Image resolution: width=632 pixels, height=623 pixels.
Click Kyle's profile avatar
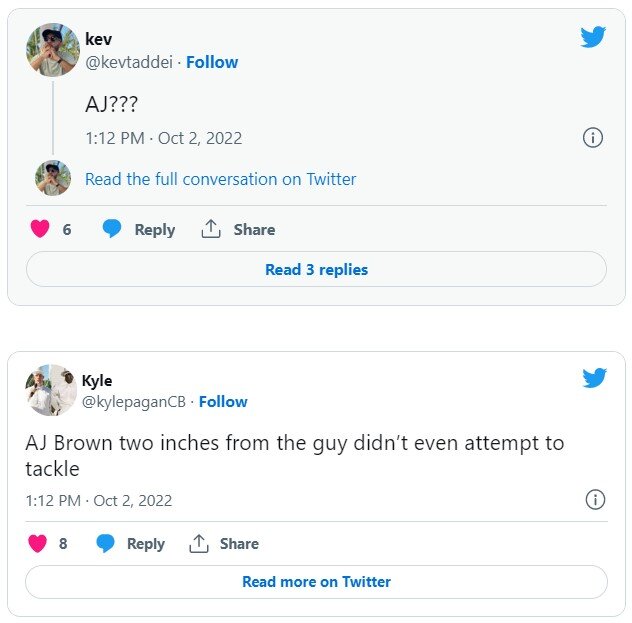pos(51,389)
